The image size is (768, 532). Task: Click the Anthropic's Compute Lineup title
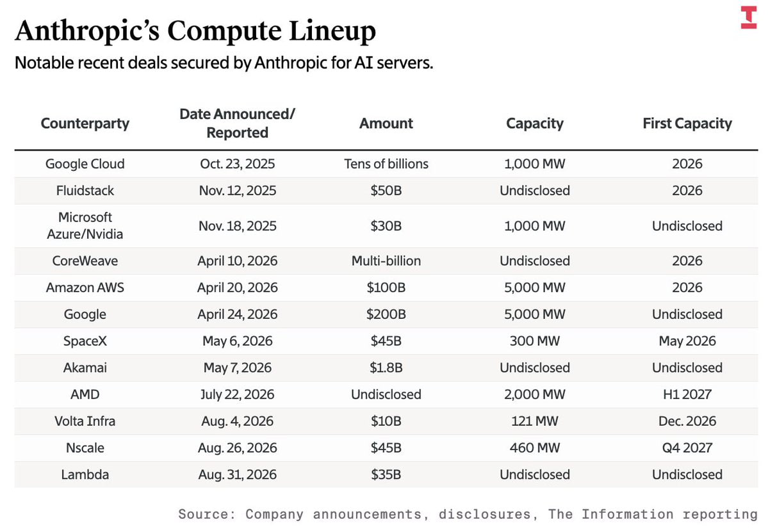195,30
